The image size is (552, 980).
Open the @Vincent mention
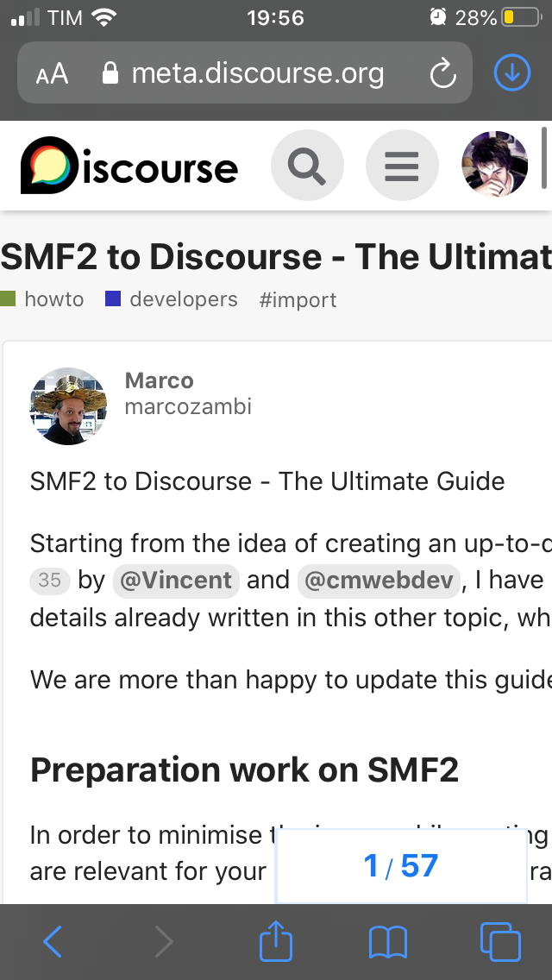[x=176, y=581]
